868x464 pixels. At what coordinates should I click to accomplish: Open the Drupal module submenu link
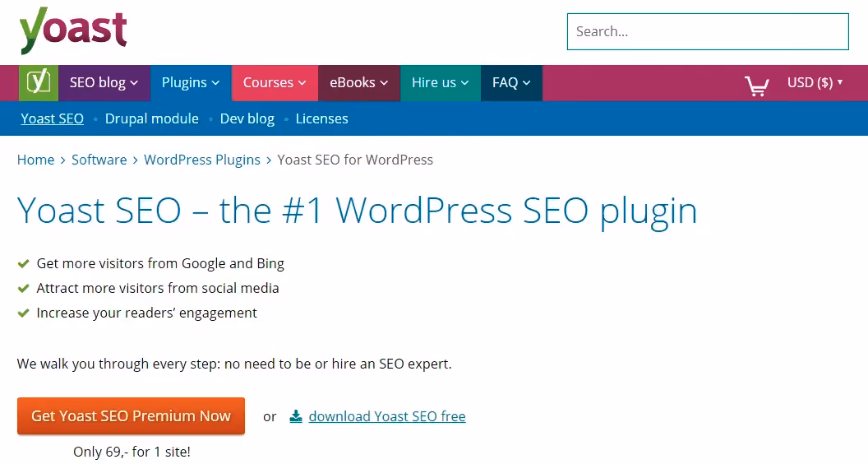coord(152,118)
